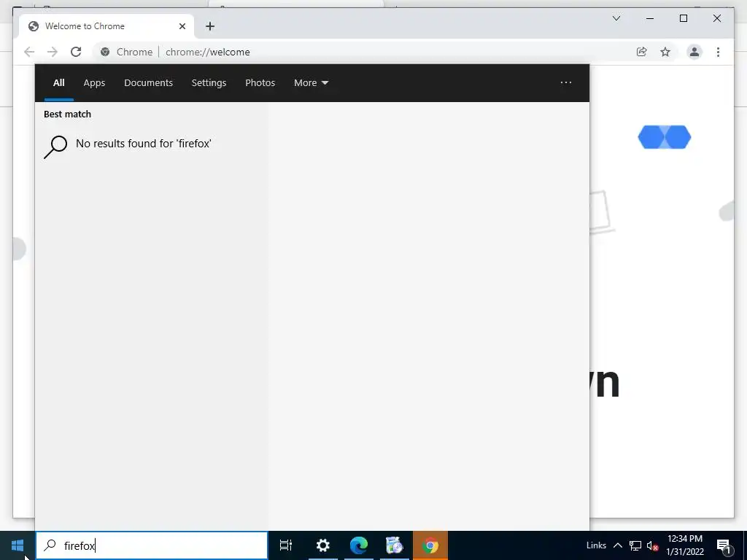Click the magnifier icon in the search box
The image size is (747, 560).
(x=50, y=545)
